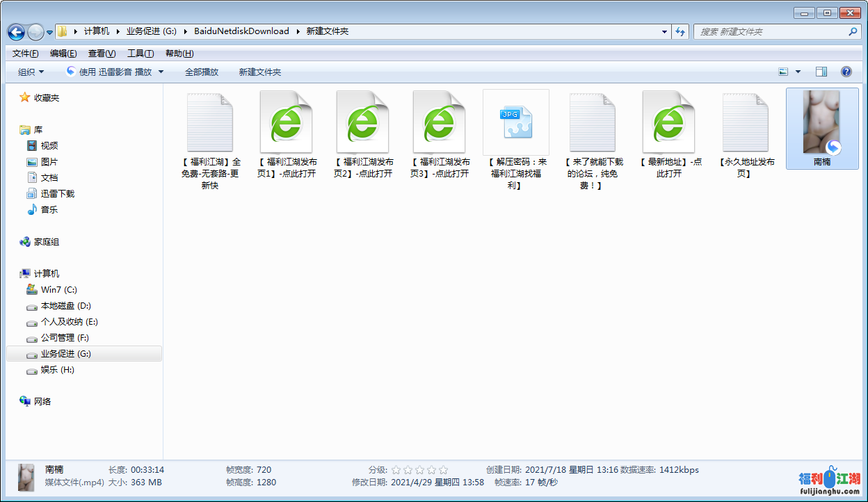
Task: Expand the 组织 dropdown menu
Action: point(31,72)
